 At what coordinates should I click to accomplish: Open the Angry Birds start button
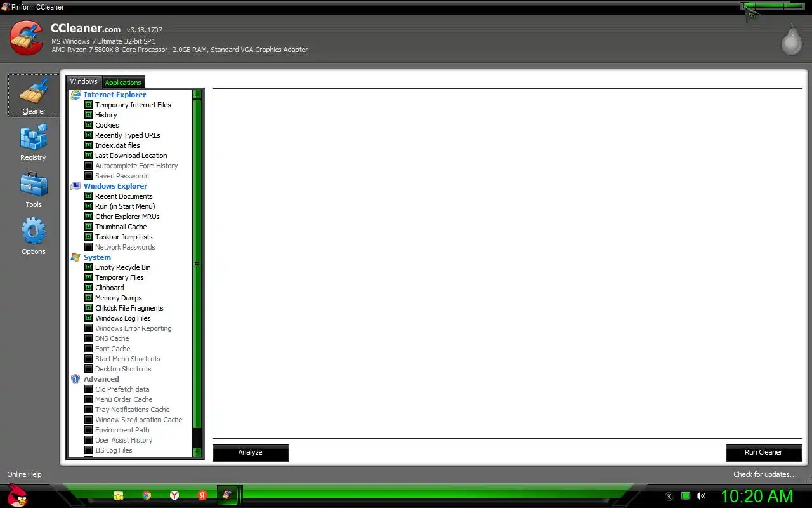18,495
